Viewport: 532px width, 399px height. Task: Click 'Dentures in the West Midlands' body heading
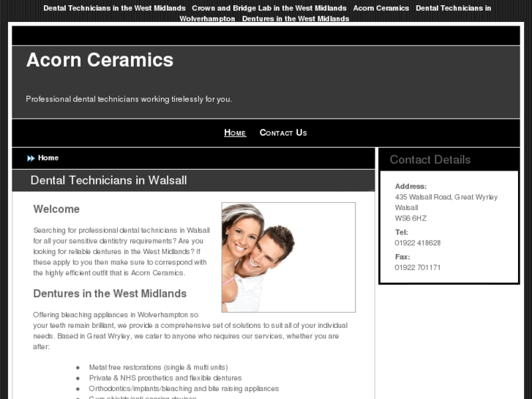110,294
